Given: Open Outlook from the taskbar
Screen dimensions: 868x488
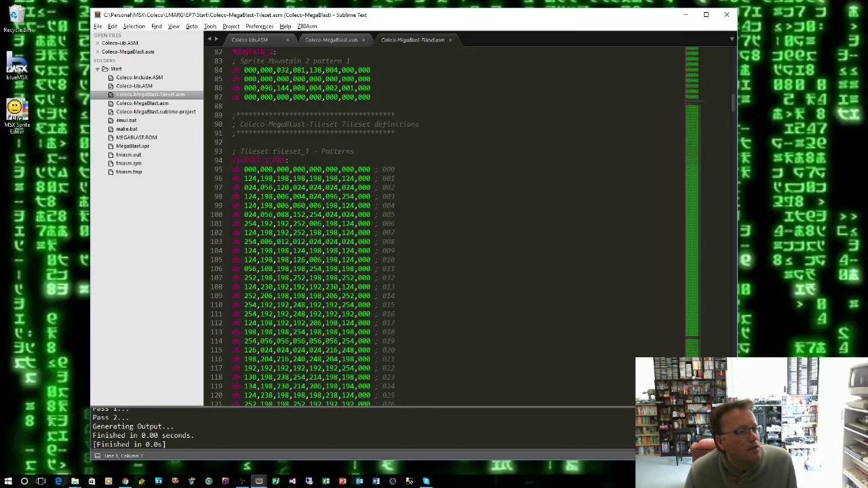Looking at the screenshot, I should pyautogui.click(x=359, y=481).
